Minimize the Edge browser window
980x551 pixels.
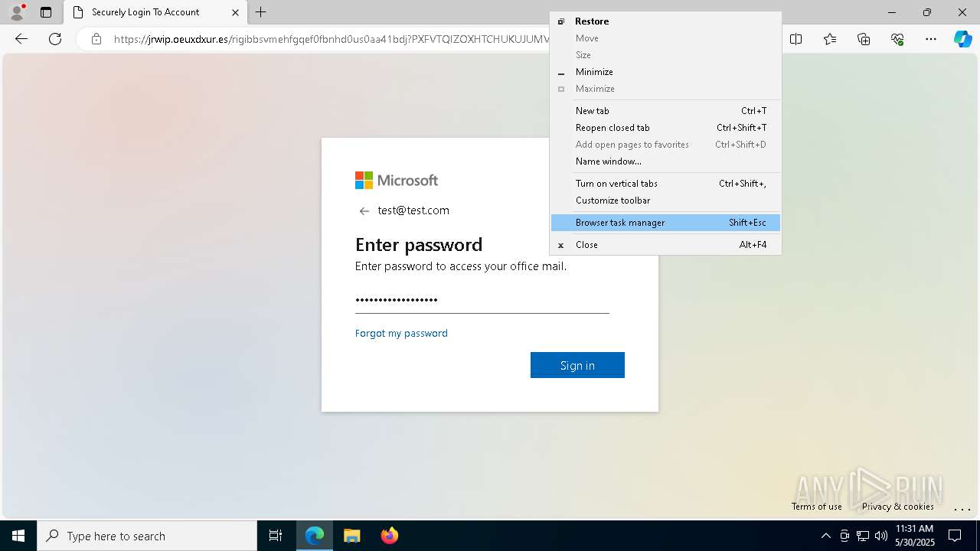(x=892, y=12)
